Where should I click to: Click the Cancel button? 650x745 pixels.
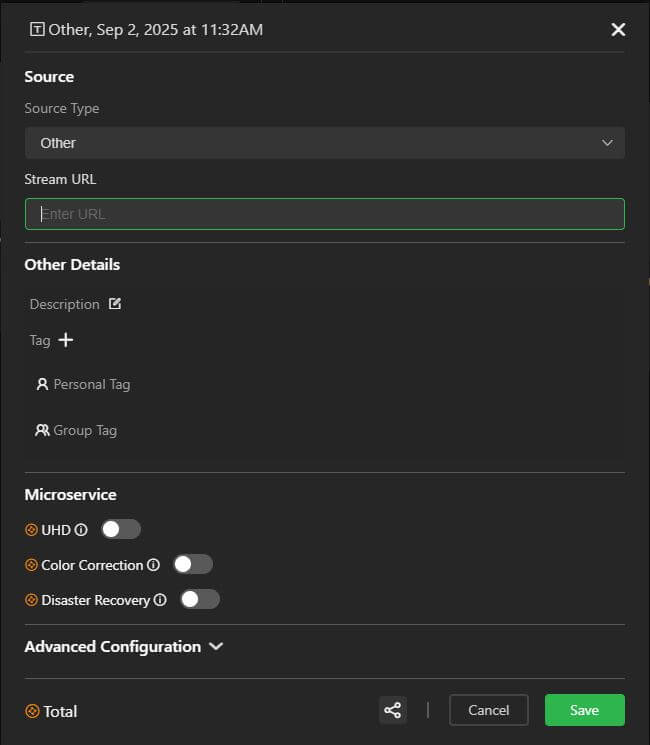click(x=488, y=710)
